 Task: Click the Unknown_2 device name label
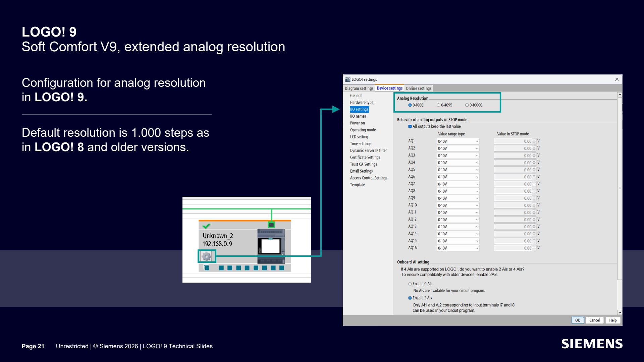point(218,236)
